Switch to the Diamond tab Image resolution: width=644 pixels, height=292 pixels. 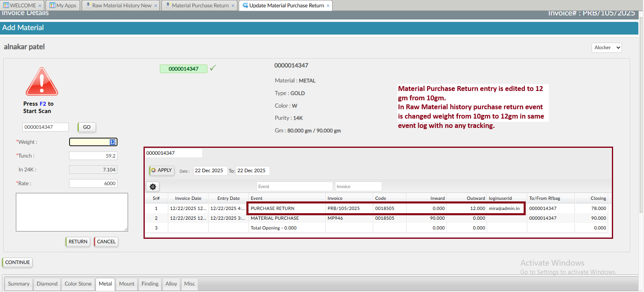47,284
